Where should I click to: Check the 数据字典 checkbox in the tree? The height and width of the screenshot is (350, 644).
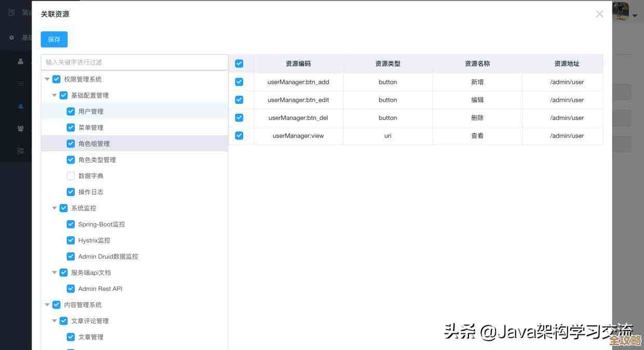[x=71, y=176]
